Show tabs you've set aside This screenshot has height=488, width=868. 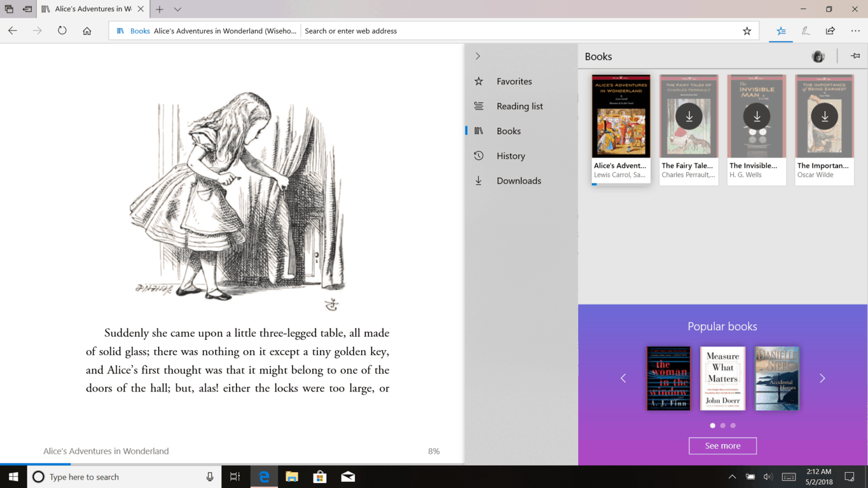tap(9, 9)
